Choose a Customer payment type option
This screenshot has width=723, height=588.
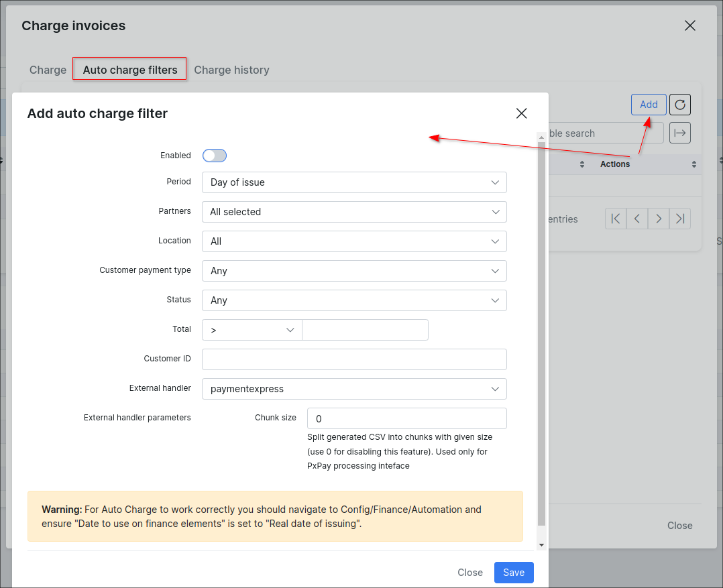(x=354, y=271)
